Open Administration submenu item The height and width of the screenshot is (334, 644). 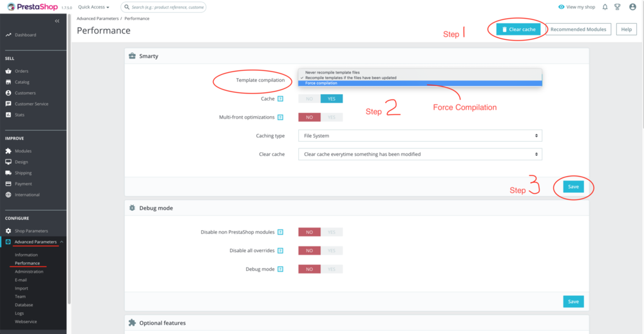[x=29, y=271]
